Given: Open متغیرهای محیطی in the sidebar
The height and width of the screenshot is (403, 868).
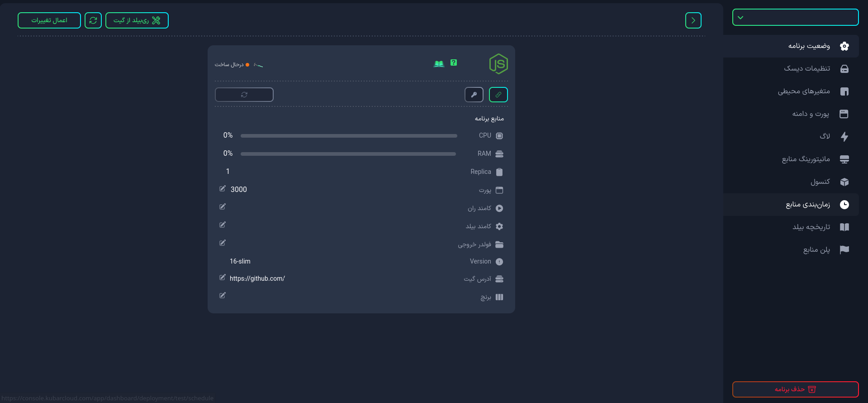Looking at the screenshot, I should pos(791,91).
